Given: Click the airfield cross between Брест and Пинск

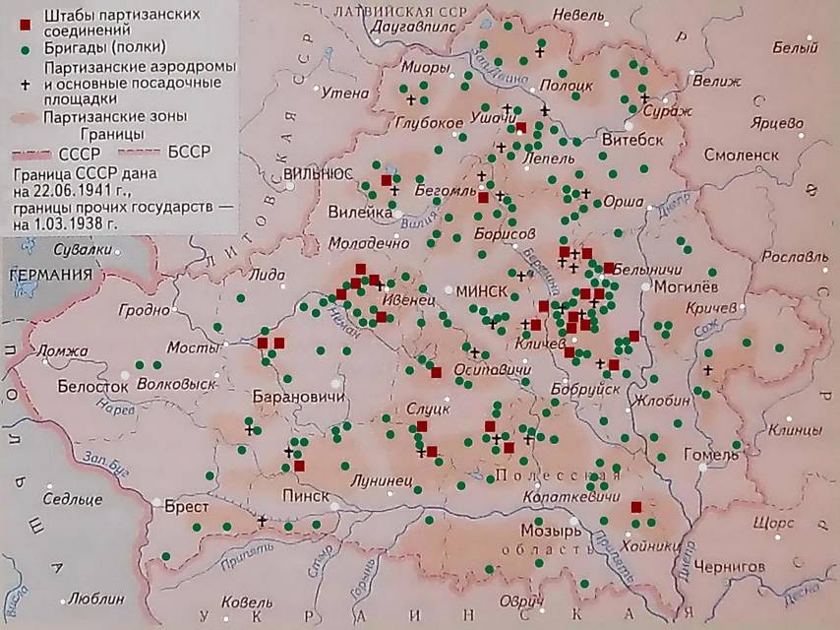Looking at the screenshot, I should [x=262, y=520].
